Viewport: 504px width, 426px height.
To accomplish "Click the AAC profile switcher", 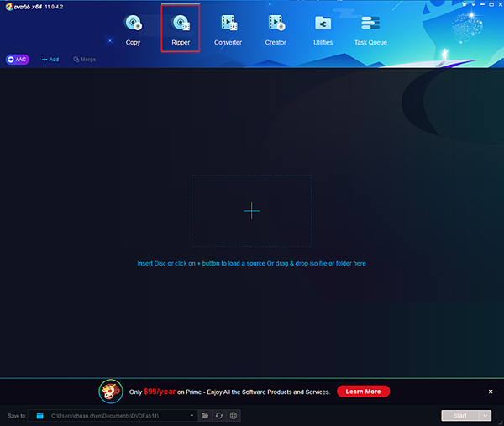I will (x=18, y=60).
